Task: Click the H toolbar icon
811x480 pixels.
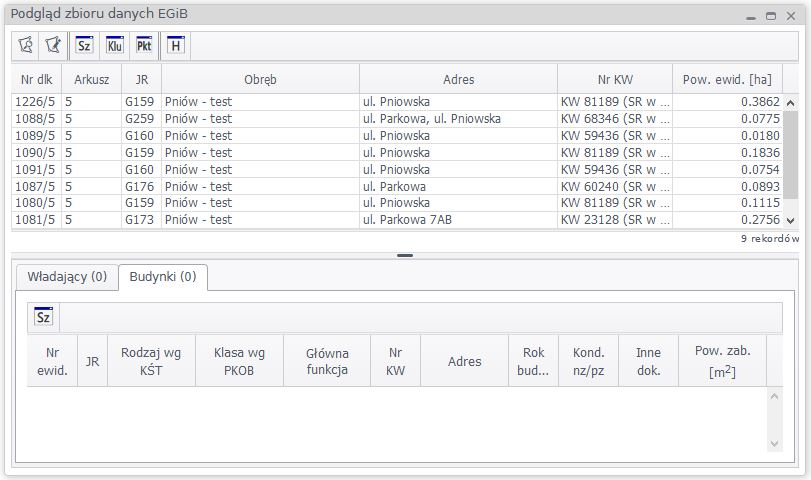Action: (x=176, y=45)
